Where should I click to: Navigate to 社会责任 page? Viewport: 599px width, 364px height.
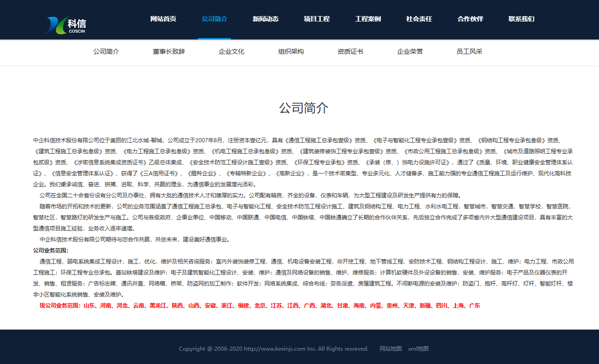(x=419, y=19)
